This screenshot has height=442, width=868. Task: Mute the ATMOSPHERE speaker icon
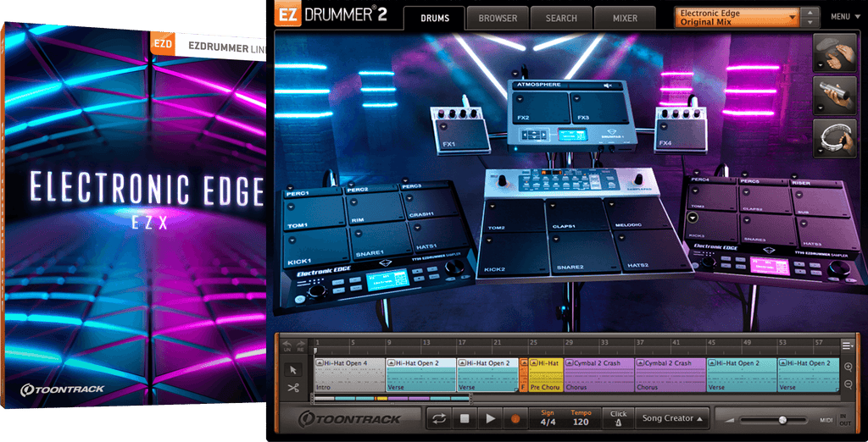point(607,86)
